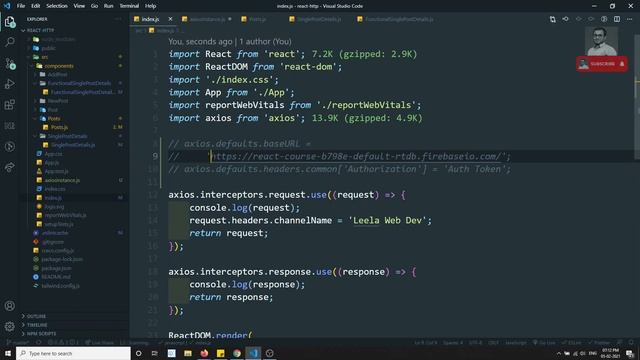The width and height of the screenshot is (640, 360).
Task: Click the Split Editor icon
Action: click(617, 19)
